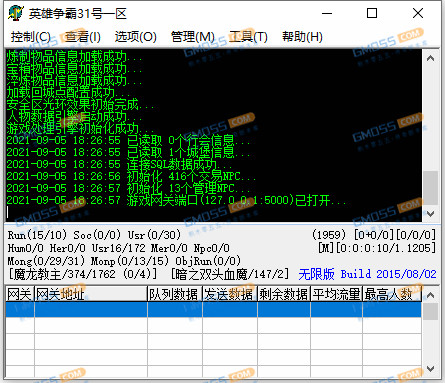Click the application icon in title bar
The image size is (445, 383).
pos(16,13)
